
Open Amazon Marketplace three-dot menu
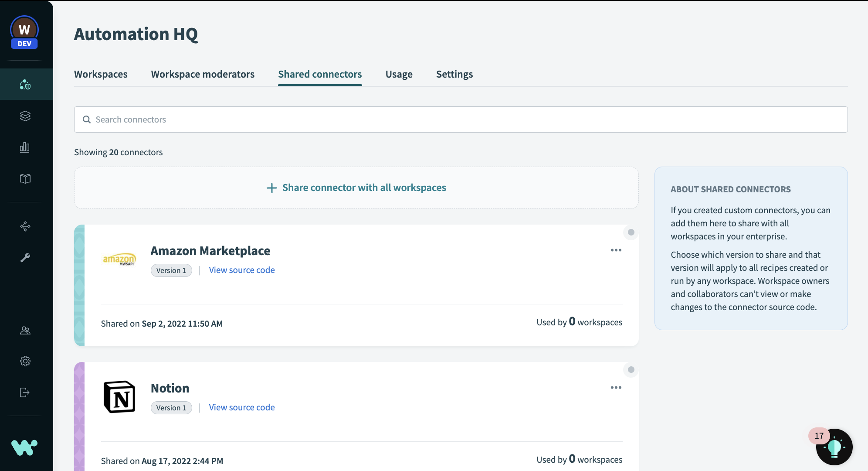(616, 250)
